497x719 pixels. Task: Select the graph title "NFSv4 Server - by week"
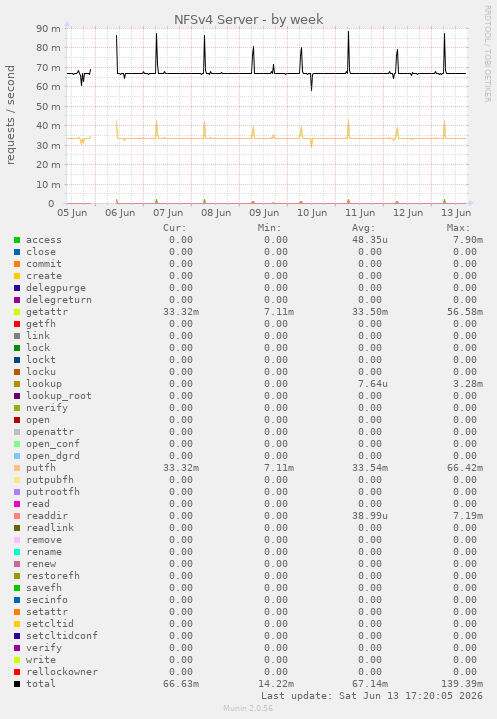tap(248, 20)
